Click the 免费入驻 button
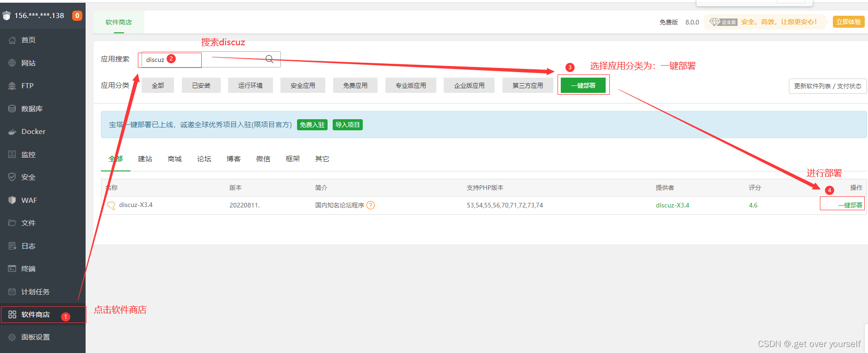The image size is (868, 353). click(x=312, y=125)
